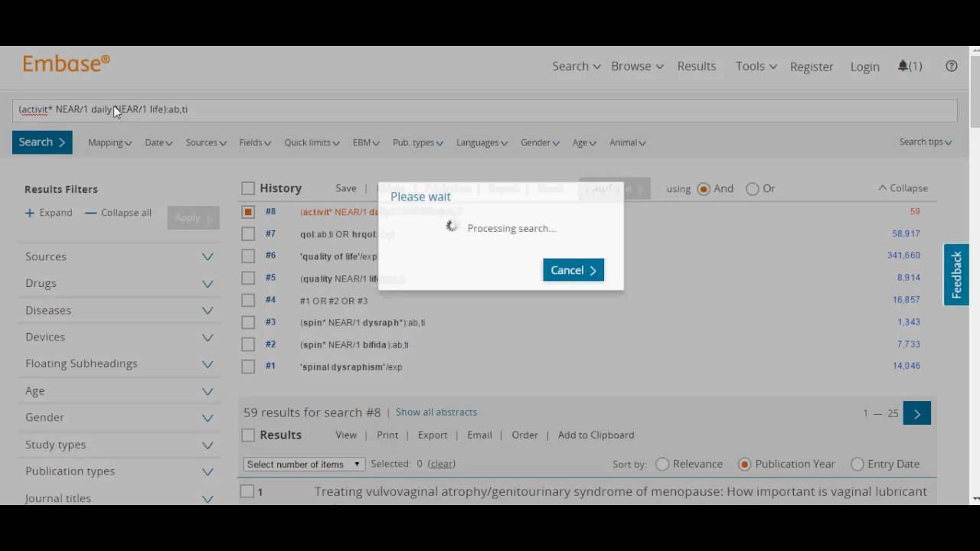Save the search history
The height and width of the screenshot is (551, 980).
346,188
